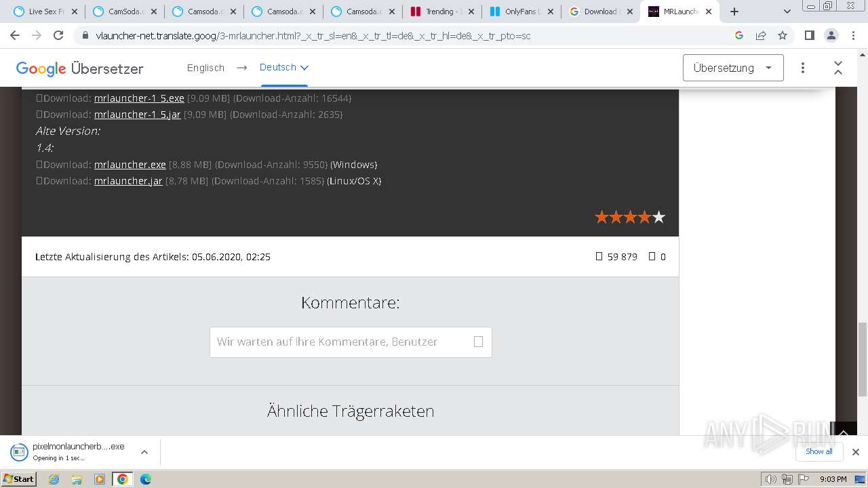Click the icon inside the comment field

coord(478,342)
